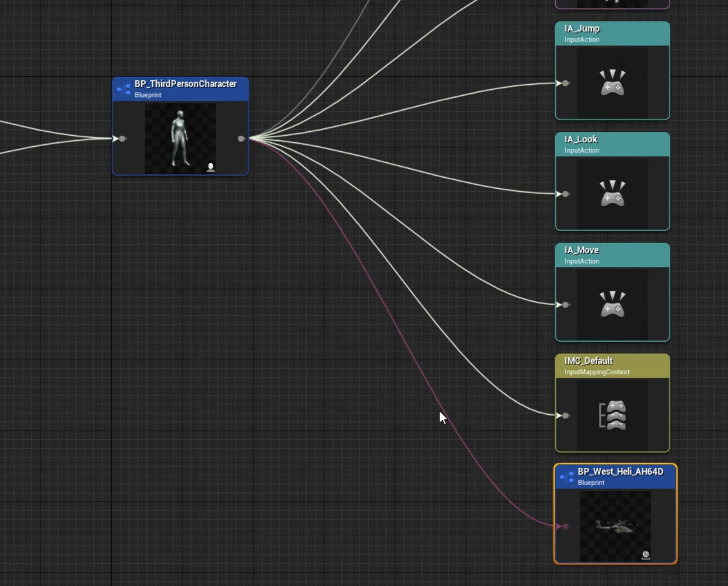This screenshot has width=728, height=586.
Task: Select the IA_Jump node title
Action: [582, 28]
